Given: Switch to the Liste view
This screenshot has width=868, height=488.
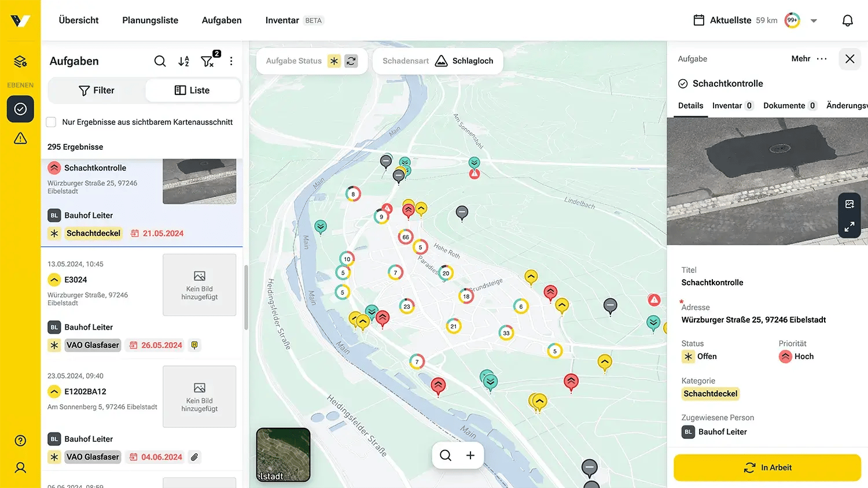Looking at the screenshot, I should click(x=192, y=90).
